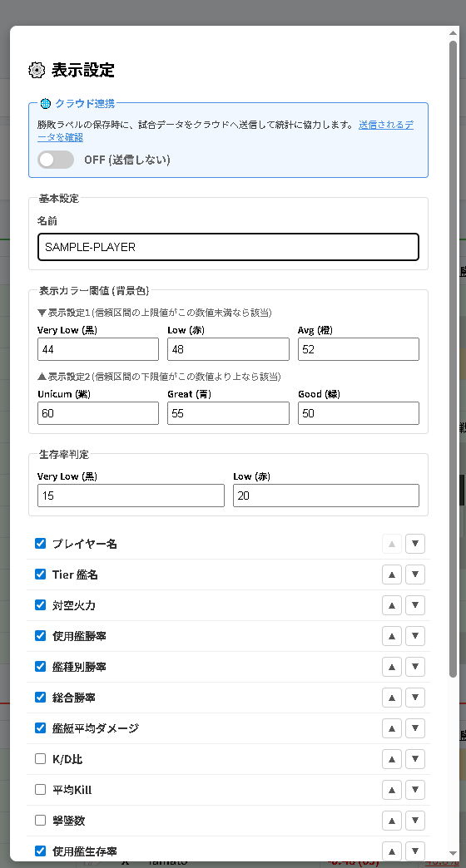
Task: Click the OFF (送信しない) label
Action: point(127,160)
